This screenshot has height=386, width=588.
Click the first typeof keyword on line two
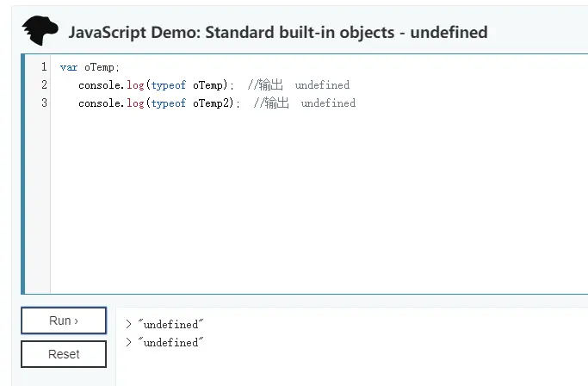[169, 85]
